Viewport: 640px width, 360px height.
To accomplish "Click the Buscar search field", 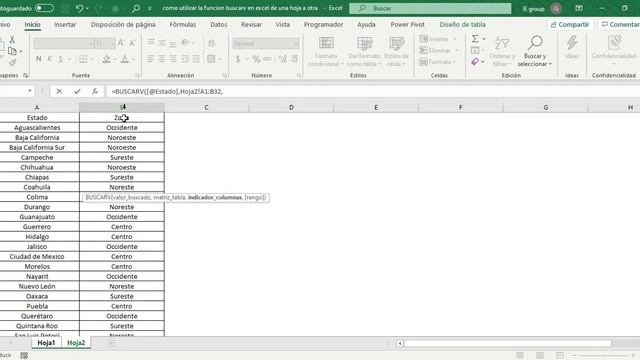I will click(430, 8).
